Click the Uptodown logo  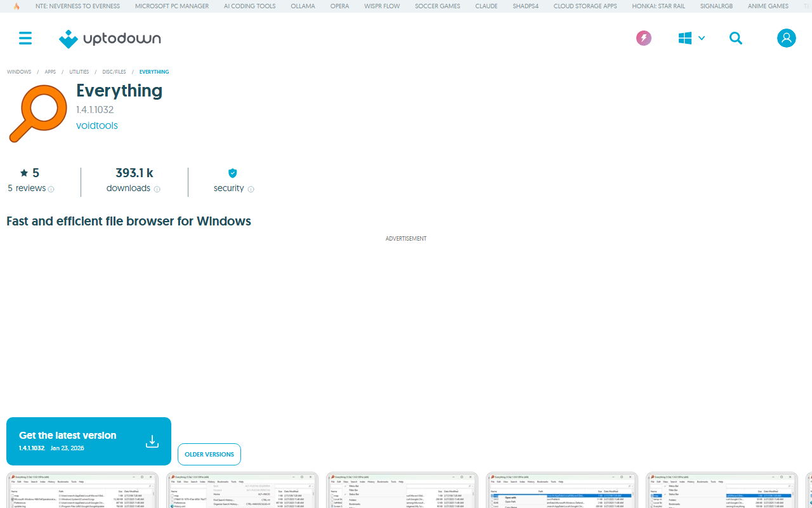click(110, 39)
